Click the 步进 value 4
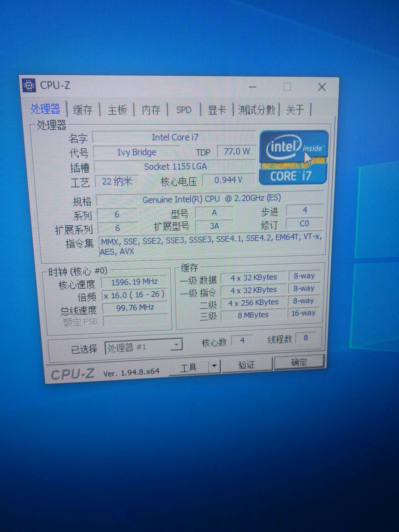 tap(305, 210)
